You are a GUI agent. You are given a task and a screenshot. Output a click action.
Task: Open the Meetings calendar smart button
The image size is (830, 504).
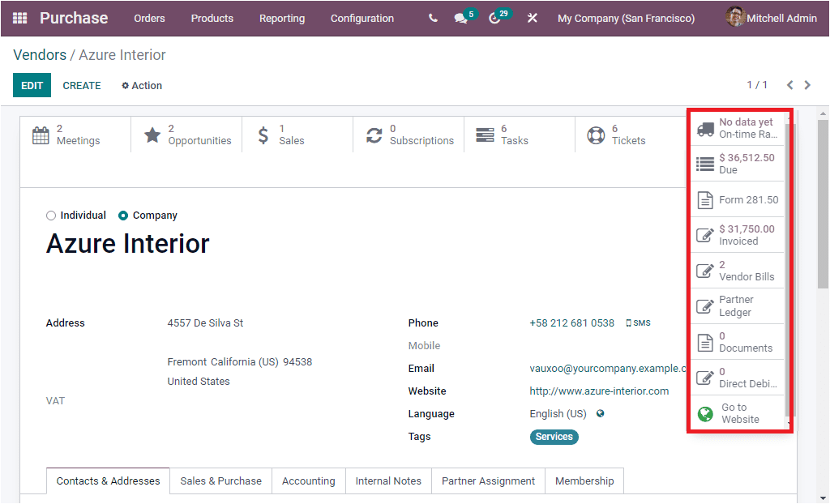click(x=40, y=134)
